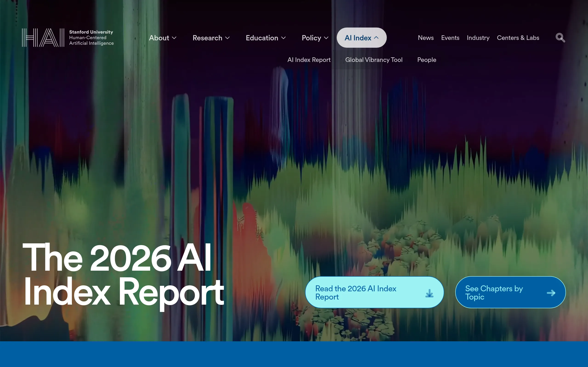Viewport: 588px width, 367px height.
Task: Open the Events page
Action: pos(450,38)
